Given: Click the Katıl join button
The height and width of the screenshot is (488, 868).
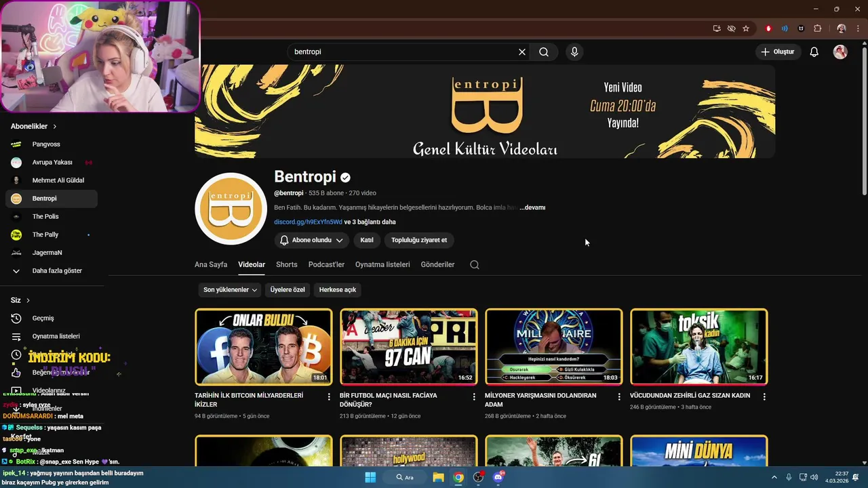Looking at the screenshot, I should tap(367, 240).
